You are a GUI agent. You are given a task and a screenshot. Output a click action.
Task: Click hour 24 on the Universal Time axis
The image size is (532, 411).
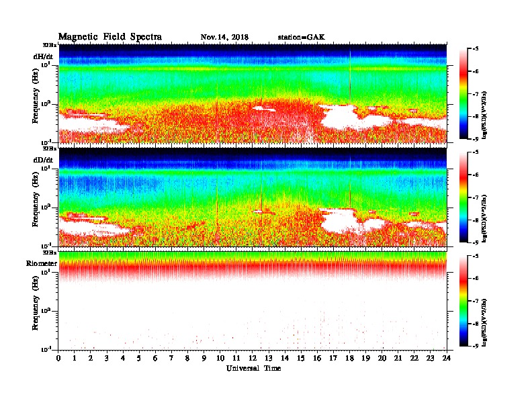[447, 359]
